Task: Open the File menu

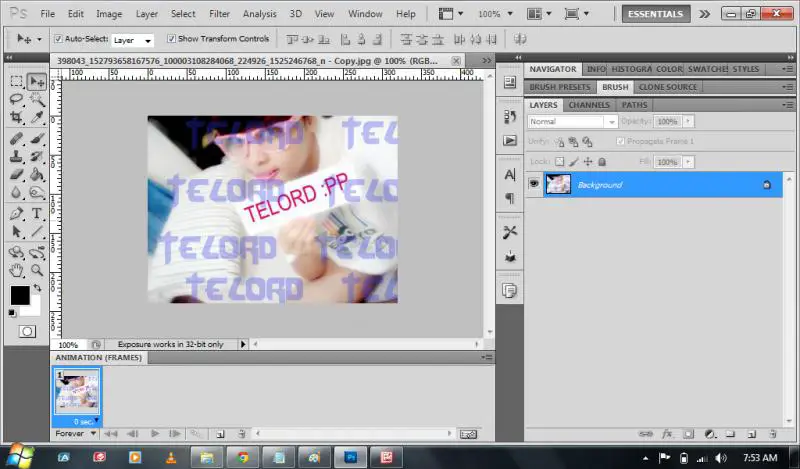Action: point(47,14)
